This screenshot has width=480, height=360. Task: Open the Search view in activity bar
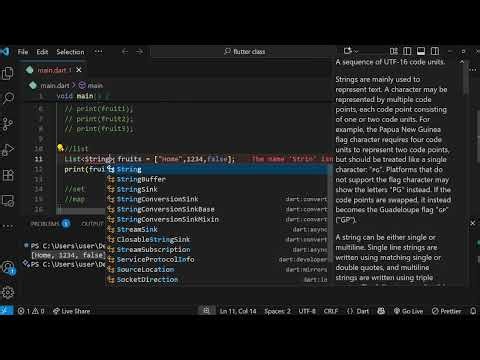[x=8, y=98]
